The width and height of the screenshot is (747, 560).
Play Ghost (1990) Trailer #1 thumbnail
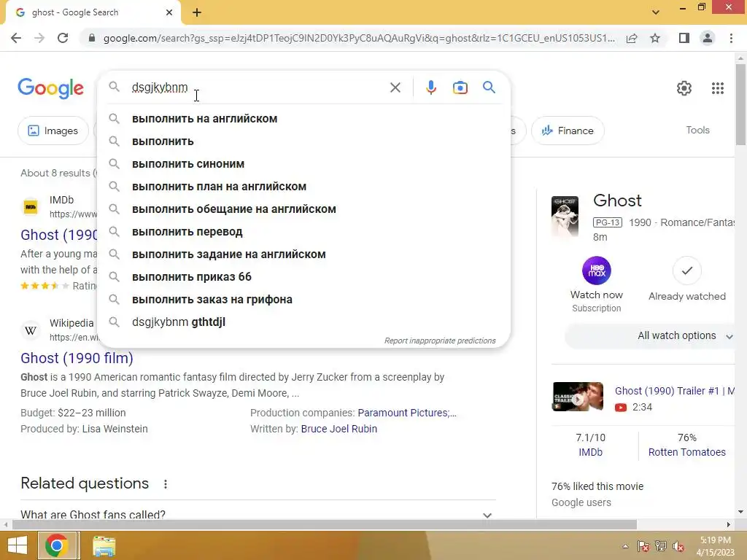[x=578, y=396]
